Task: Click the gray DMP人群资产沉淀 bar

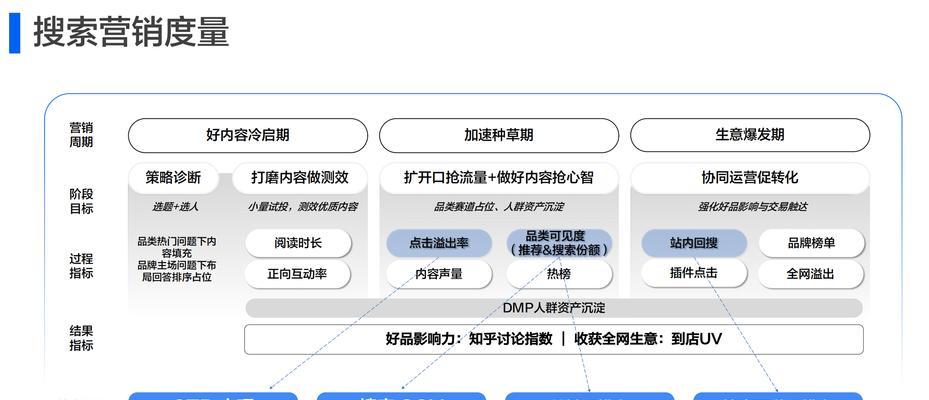Action: 553,308
